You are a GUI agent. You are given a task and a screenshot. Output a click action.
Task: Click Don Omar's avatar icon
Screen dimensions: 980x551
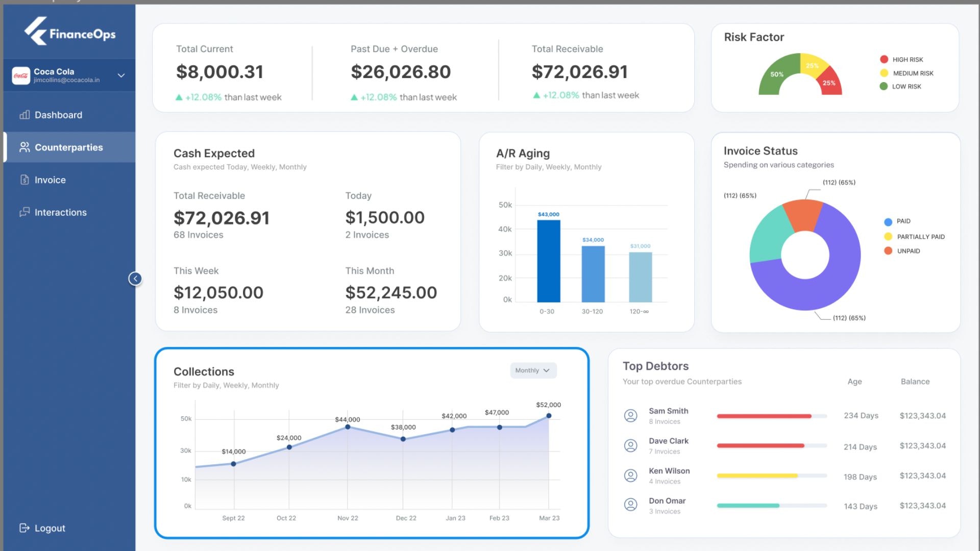click(631, 505)
